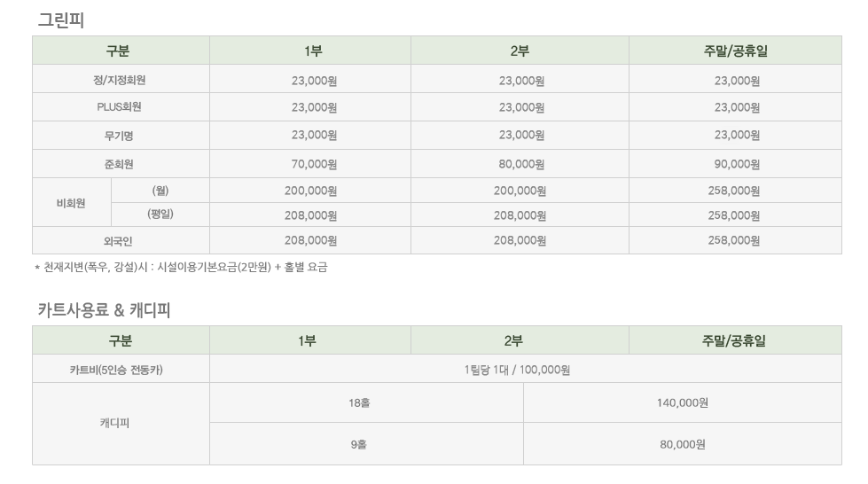Click the 준회원 row label

tap(119, 164)
